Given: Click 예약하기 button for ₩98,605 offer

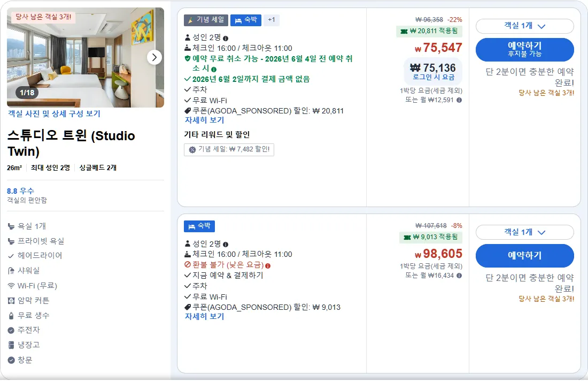Looking at the screenshot, I should pos(524,256).
